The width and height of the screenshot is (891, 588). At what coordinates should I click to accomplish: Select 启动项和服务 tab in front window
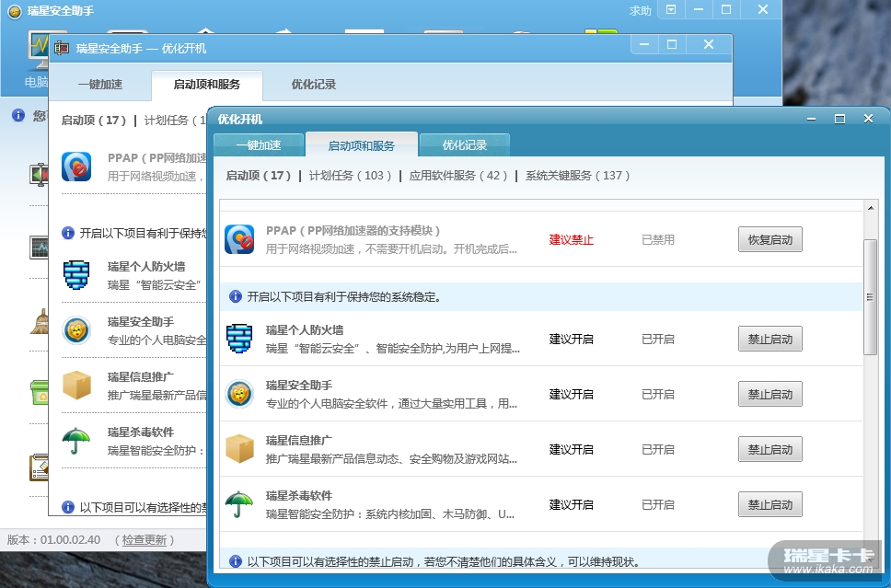click(x=362, y=145)
